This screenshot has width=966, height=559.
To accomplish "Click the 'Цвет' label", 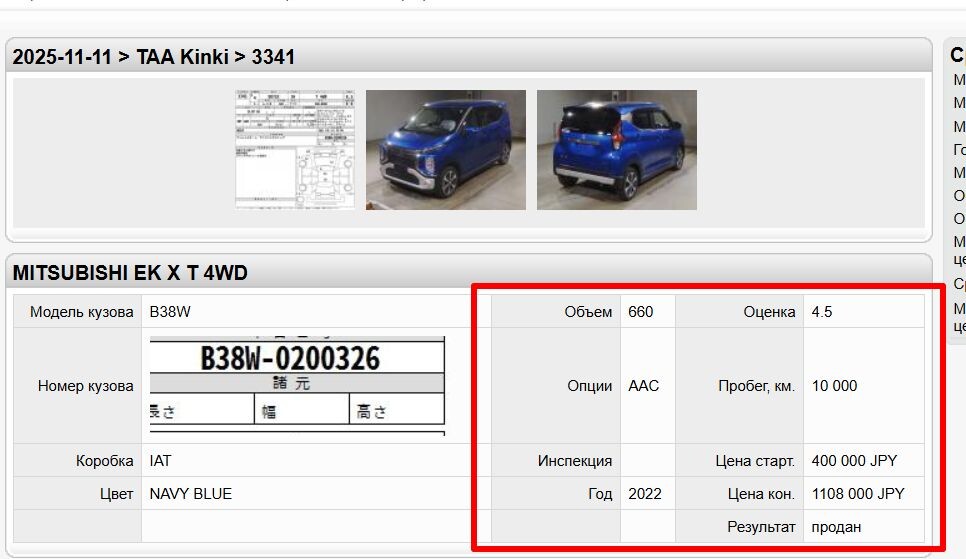I will click(x=116, y=494).
